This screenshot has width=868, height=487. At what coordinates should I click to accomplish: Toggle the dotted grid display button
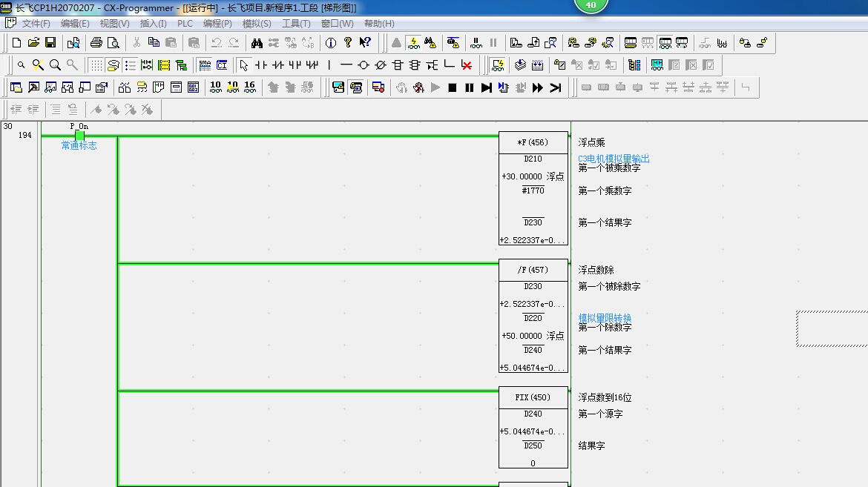tap(96, 65)
